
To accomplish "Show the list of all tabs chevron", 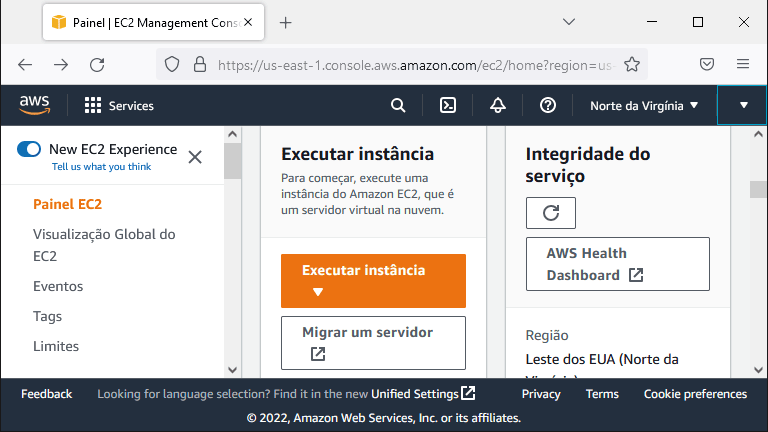I will point(569,22).
